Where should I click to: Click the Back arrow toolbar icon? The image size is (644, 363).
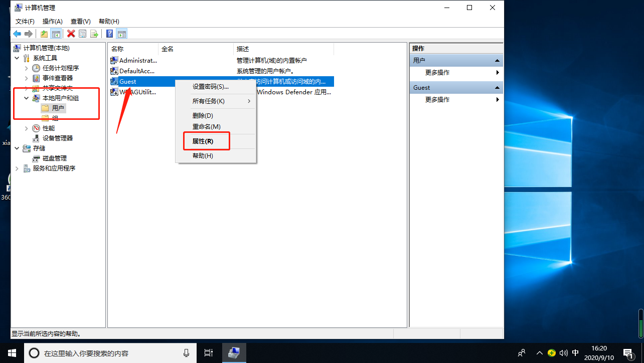click(17, 34)
